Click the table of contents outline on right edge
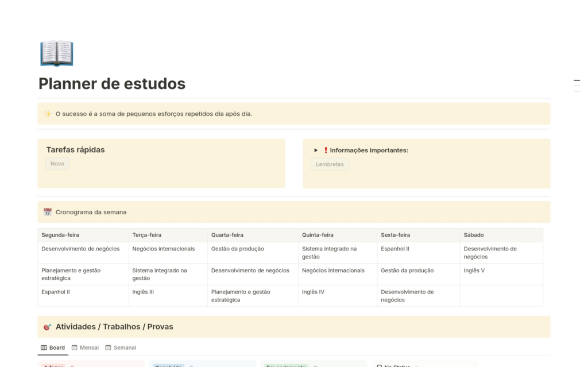 (x=577, y=86)
